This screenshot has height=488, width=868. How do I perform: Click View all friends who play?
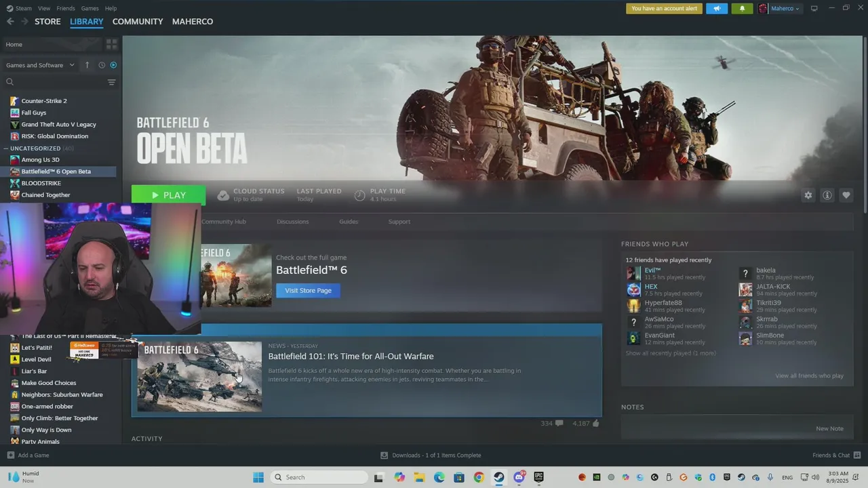810,375
